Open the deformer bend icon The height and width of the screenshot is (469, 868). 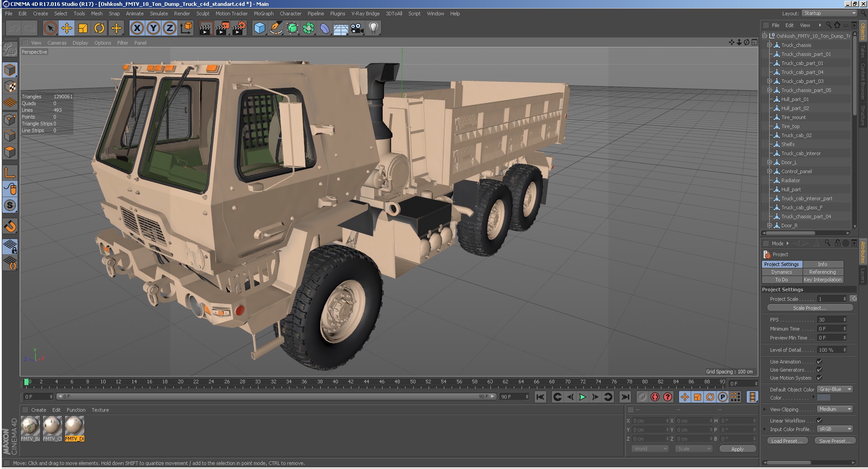[x=325, y=28]
